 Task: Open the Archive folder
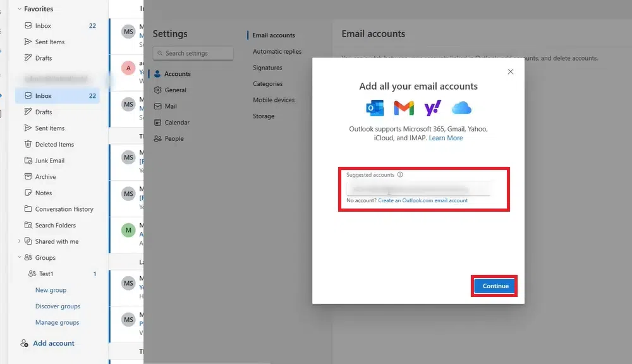[58, 176]
